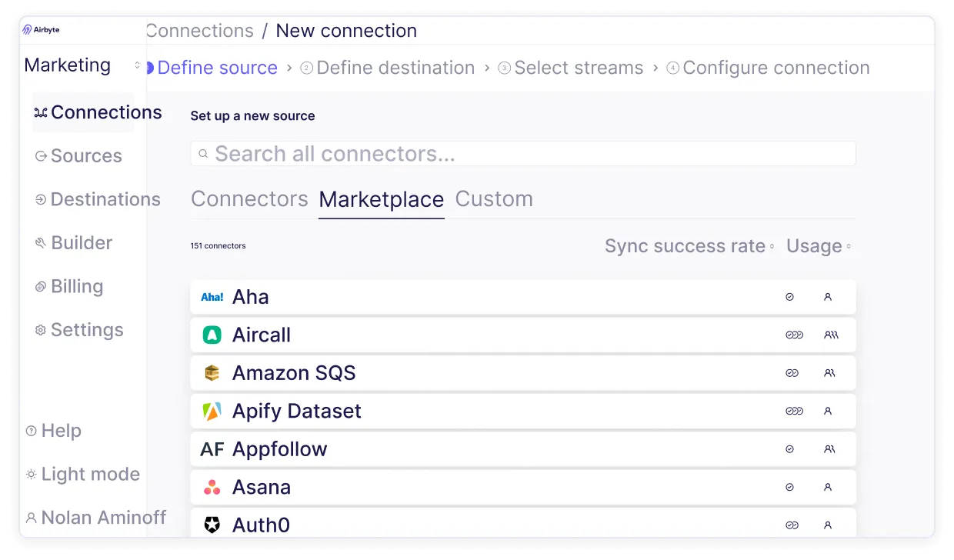Click the Airbyte logo
Image resolution: width=954 pixels, height=560 pixels.
(x=41, y=30)
